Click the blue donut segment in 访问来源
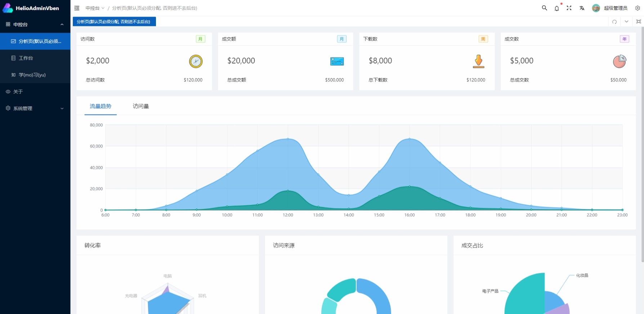The height and width of the screenshot is (314, 644). coord(379,293)
